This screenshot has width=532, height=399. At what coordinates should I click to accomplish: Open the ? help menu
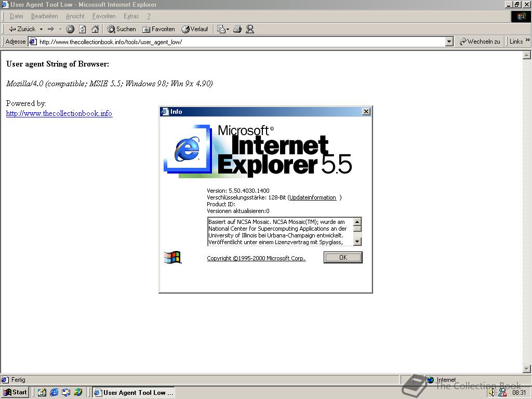coord(149,16)
